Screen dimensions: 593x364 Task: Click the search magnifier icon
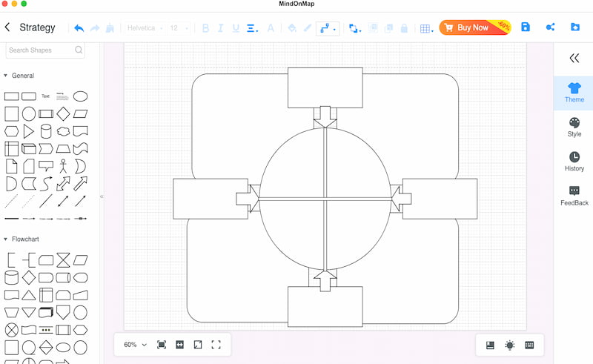tap(79, 50)
